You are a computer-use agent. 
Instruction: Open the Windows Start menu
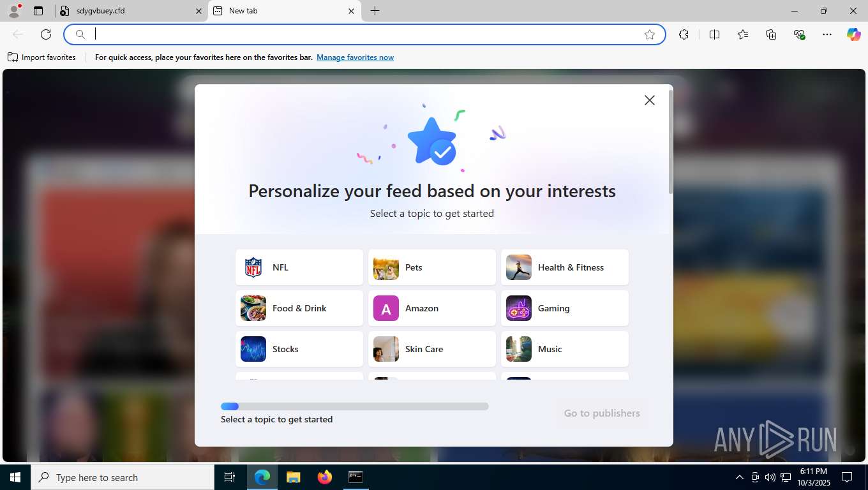(15, 477)
